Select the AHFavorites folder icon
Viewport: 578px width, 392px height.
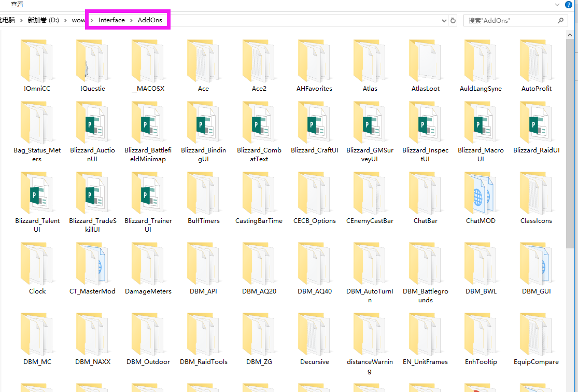[x=315, y=61]
